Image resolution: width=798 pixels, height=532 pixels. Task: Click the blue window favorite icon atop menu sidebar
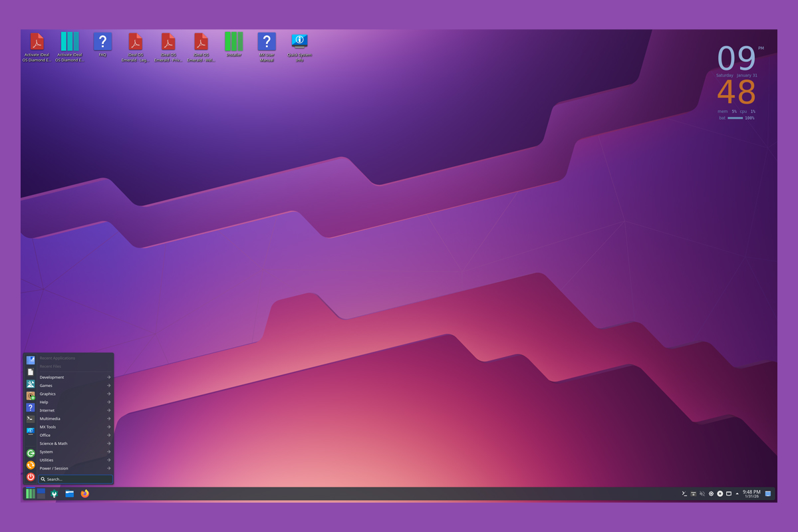click(31, 360)
